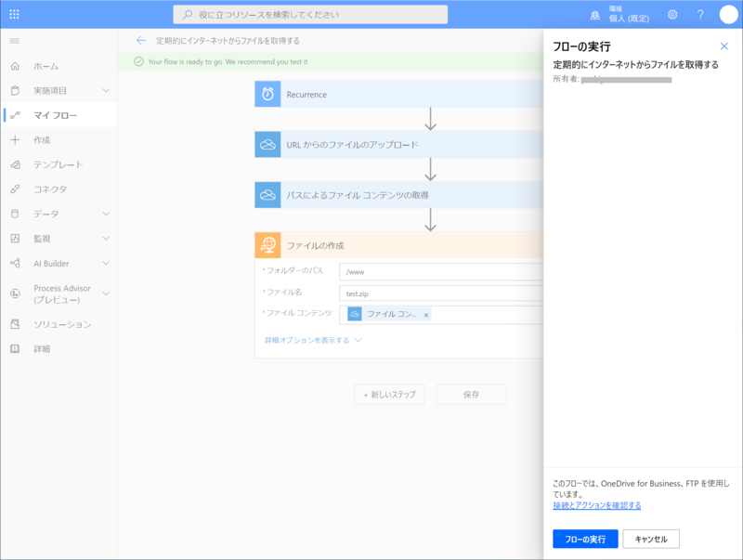Click the flow title text 定期的にインターネットからファイルを取得する
This screenshot has height=560, width=743.
point(228,41)
